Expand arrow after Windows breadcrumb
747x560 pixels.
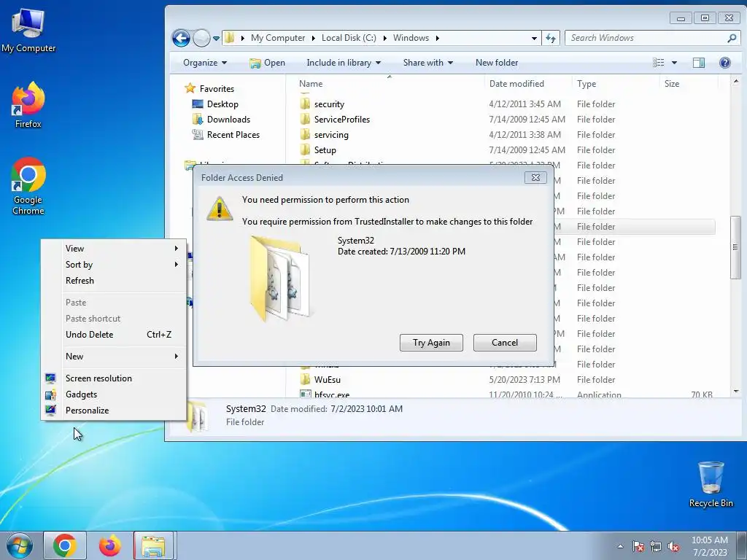coord(437,38)
